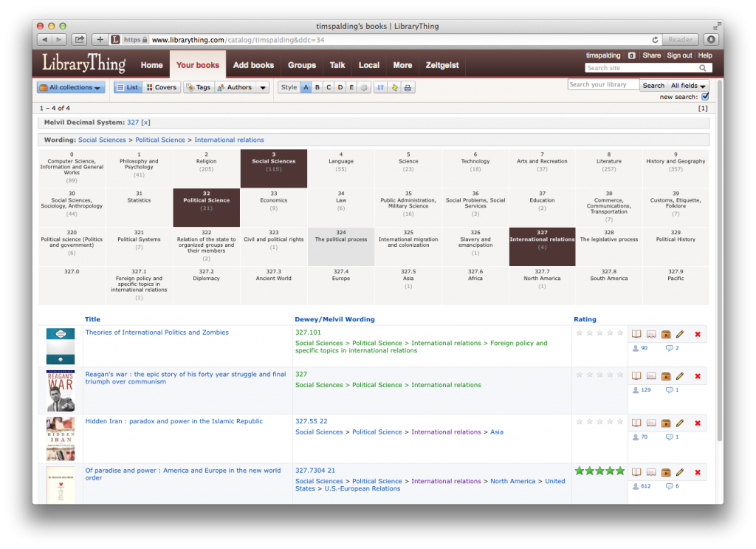
Task: Remove the 327 filter via [x]
Action: click(145, 123)
